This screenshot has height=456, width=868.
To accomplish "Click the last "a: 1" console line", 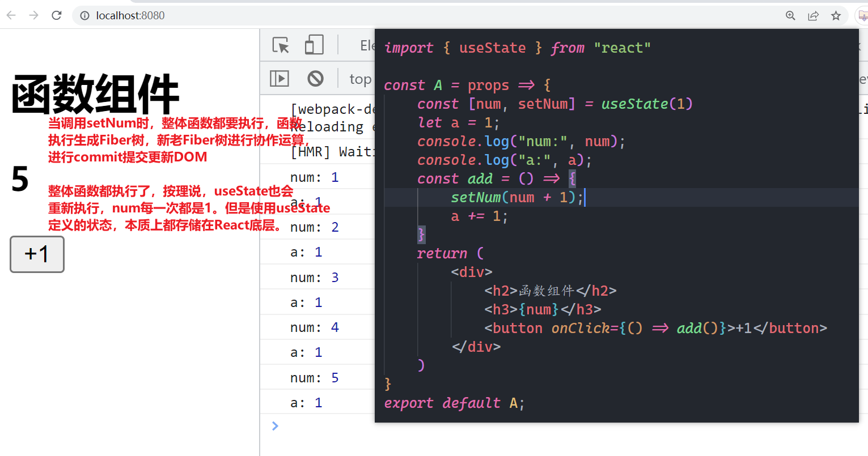I will click(x=306, y=403).
